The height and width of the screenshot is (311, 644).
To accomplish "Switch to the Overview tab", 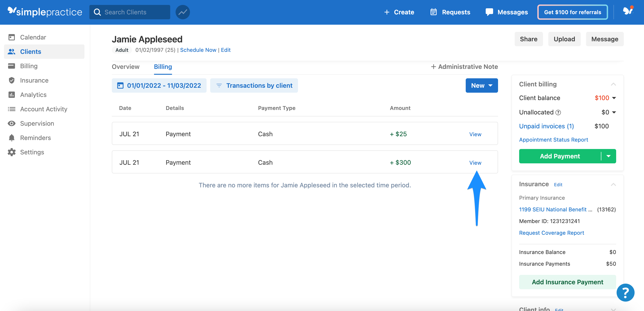I will click(126, 67).
